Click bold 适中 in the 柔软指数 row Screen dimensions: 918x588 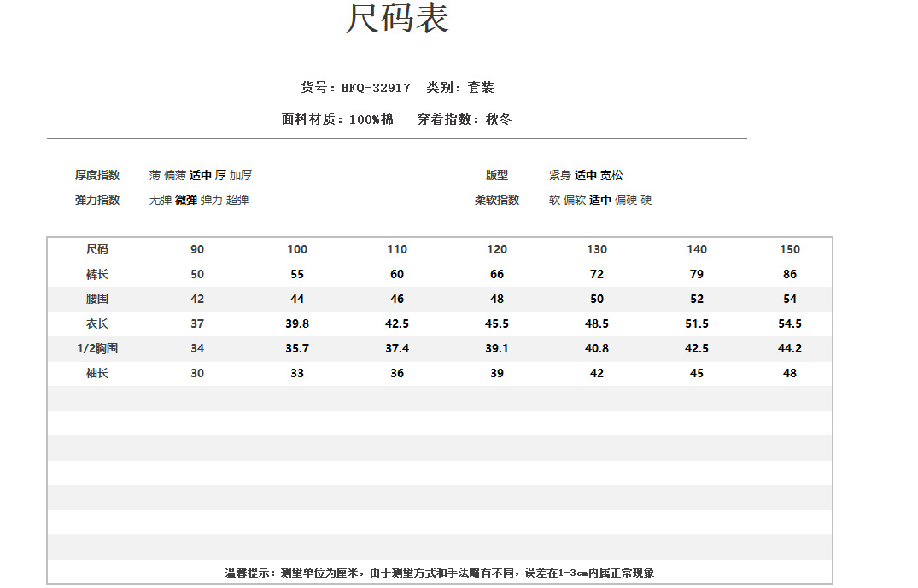[600, 200]
